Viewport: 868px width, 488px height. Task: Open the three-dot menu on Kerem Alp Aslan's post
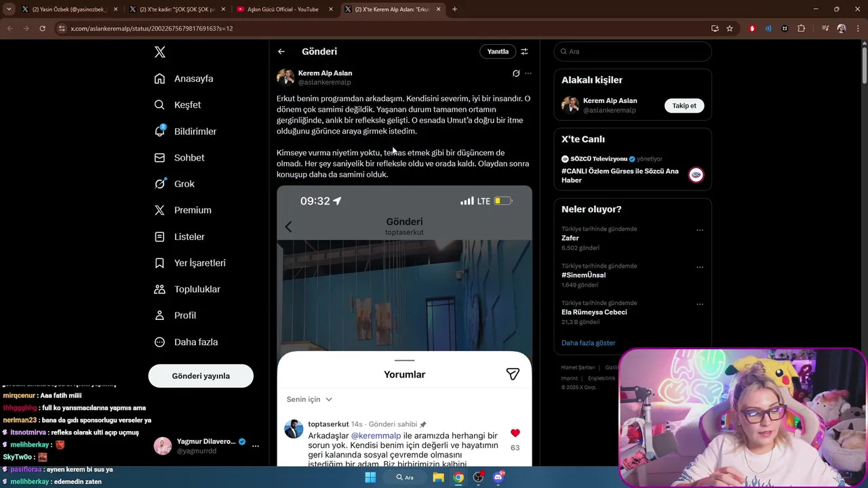tap(528, 73)
